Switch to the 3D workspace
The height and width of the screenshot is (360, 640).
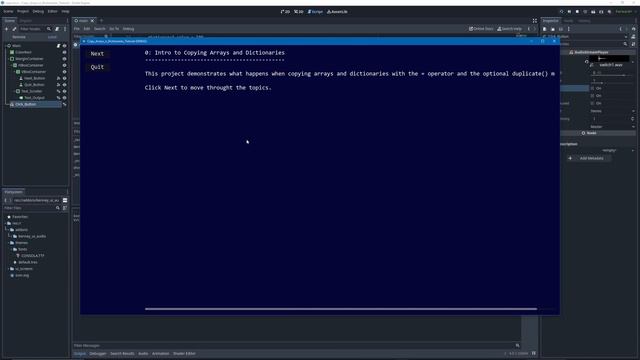299,12
